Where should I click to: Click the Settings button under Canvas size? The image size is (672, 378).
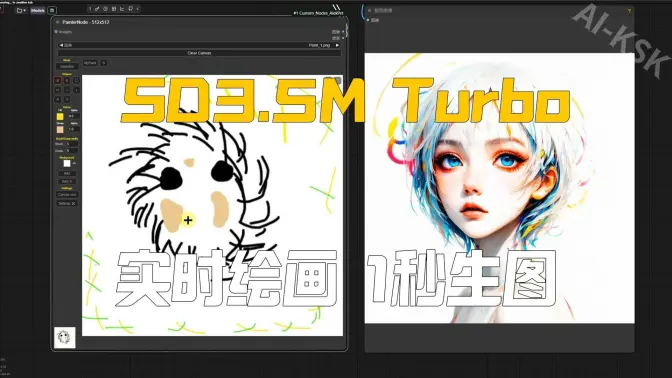pyautogui.click(x=67, y=204)
